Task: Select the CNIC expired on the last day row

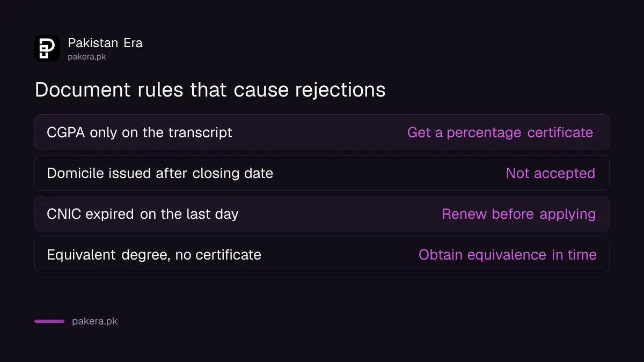Action: coord(322,213)
